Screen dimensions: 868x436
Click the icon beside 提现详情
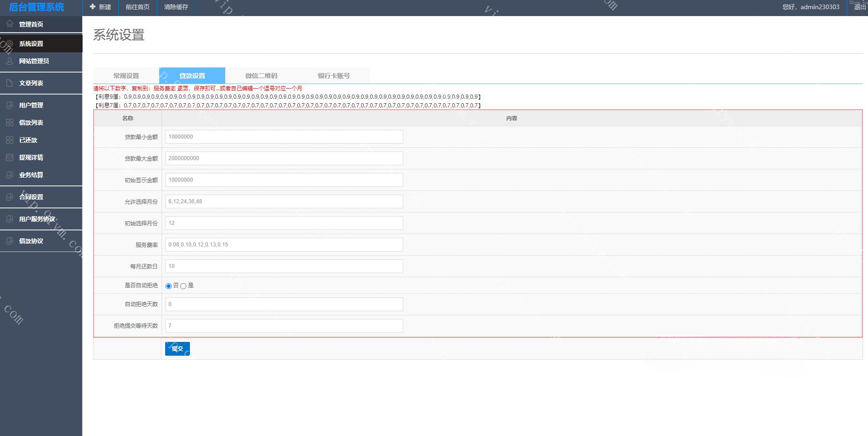click(10, 157)
